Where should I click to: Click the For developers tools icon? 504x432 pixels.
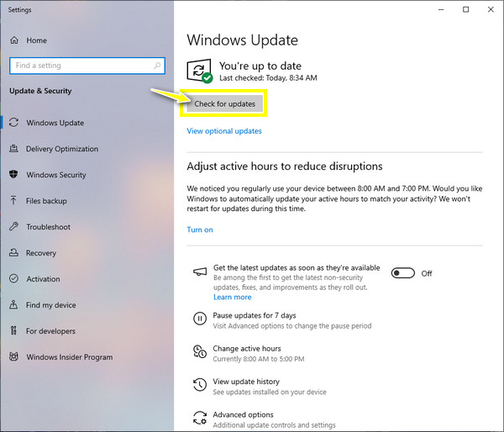pos(13,330)
